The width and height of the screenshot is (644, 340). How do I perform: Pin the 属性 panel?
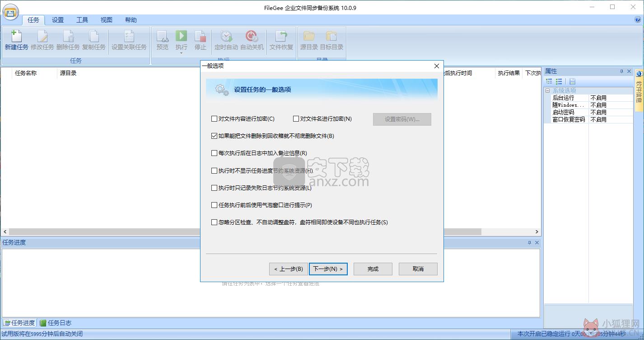click(621, 71)
